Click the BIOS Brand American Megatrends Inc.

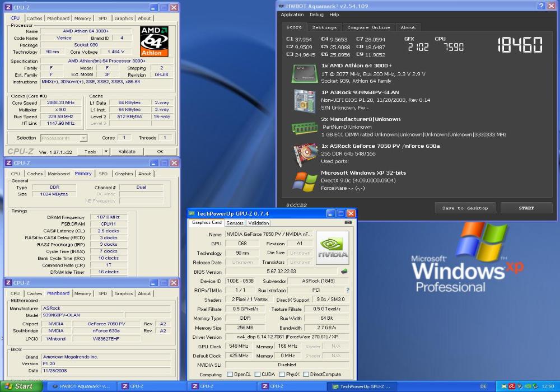click(x=106, y=357)
